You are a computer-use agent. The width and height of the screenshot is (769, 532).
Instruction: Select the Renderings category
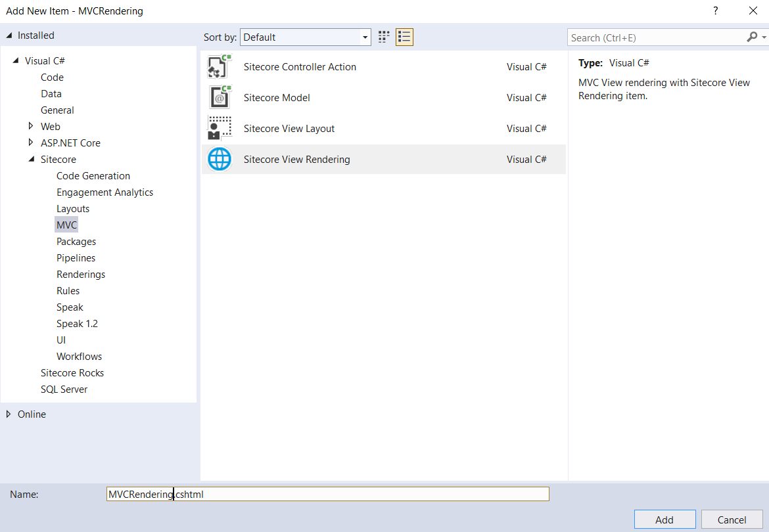click(x=81, y=275)
